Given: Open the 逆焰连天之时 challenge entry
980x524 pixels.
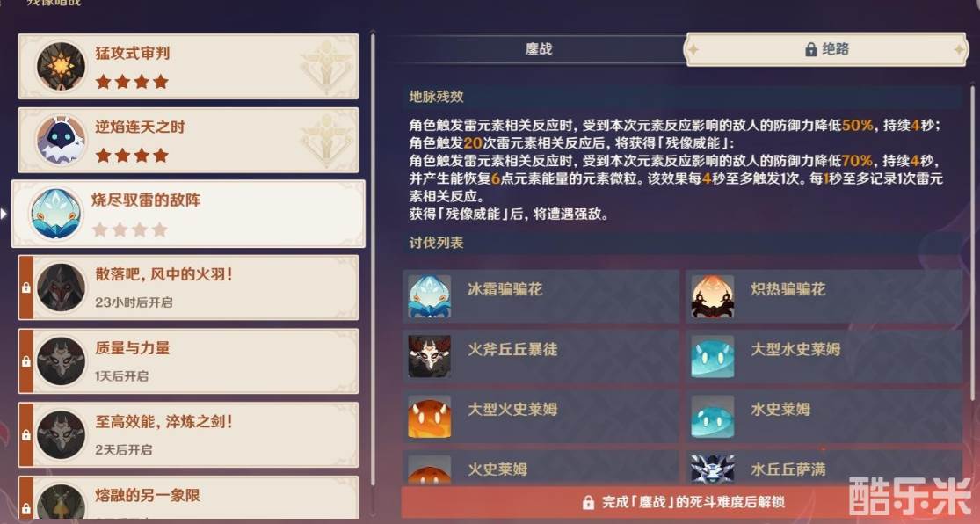Looking at the screenshot, I should [x=188, y=140].
